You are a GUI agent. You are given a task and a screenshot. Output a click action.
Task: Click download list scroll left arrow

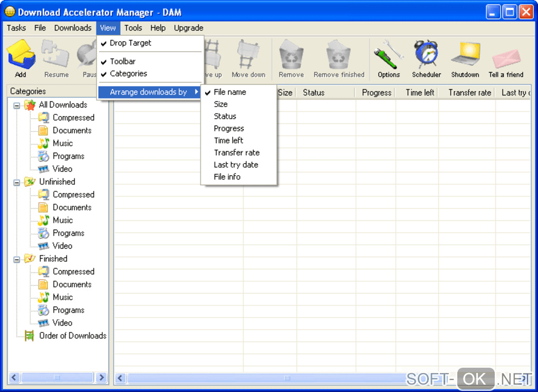point(120,378)
